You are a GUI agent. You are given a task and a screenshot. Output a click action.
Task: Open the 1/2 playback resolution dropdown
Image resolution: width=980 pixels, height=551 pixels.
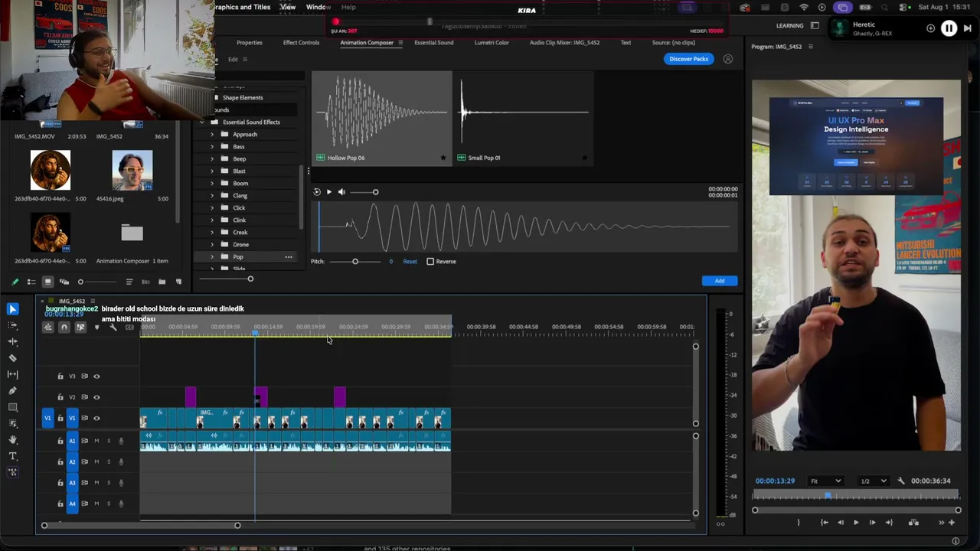tap(873, 481)
